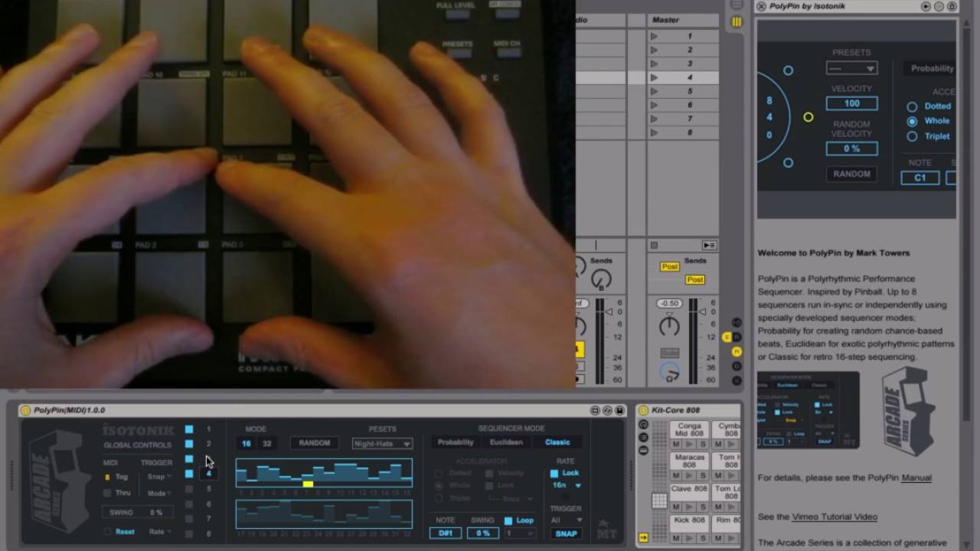Click the RANDOM button in PolyPin
Viewport: 980px width, 551px height.
pyautogui.click(x=315, y=443)
